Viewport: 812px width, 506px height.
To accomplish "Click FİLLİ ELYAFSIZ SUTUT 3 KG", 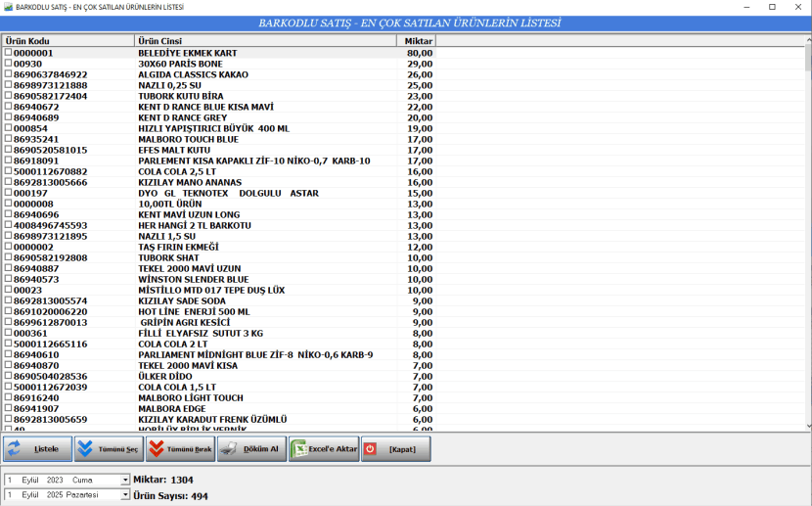I will 201,333.
